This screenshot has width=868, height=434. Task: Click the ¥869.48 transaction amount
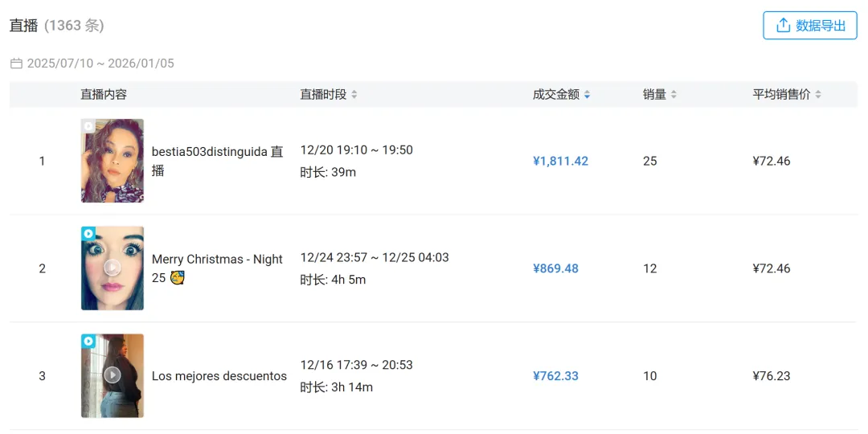[x=555, y=268]
